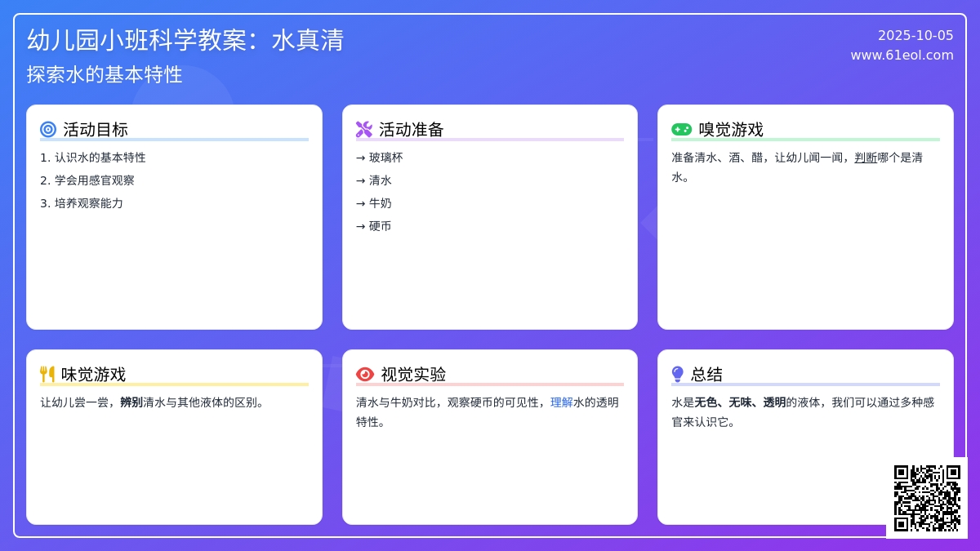Viewport: 980px width, 551px height.
Task: Click the fork and knife icon
Action: (x=47, y=375)
